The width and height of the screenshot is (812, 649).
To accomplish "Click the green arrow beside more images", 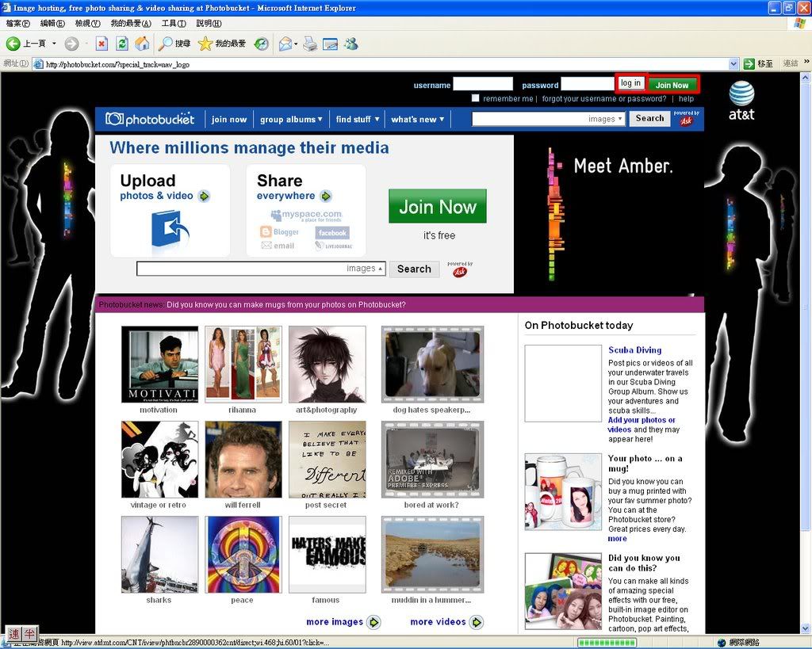I will tap(373, 622).
